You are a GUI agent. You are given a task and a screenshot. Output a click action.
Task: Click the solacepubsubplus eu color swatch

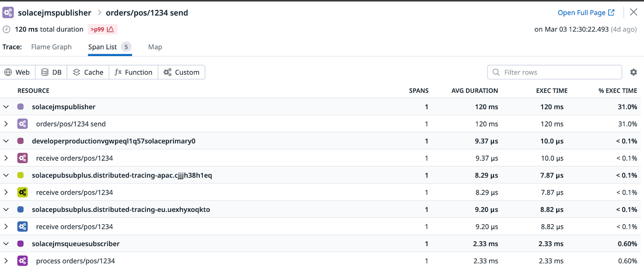[21, 209]
